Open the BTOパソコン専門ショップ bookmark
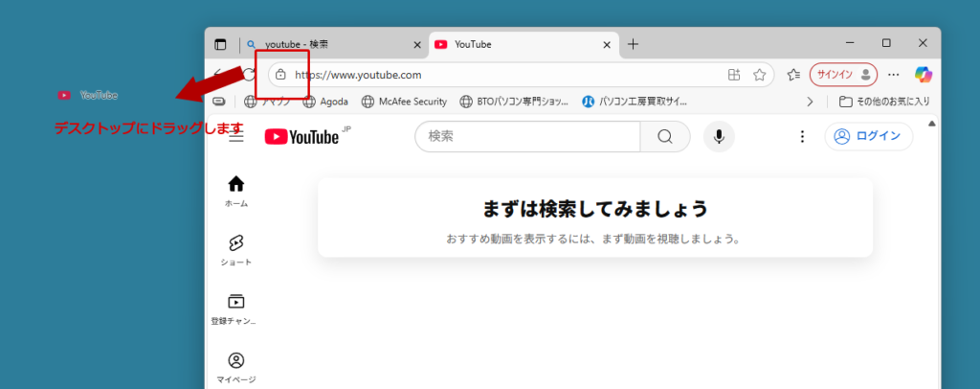The width and height of the screenshot is (980, 389). (514, 102)
